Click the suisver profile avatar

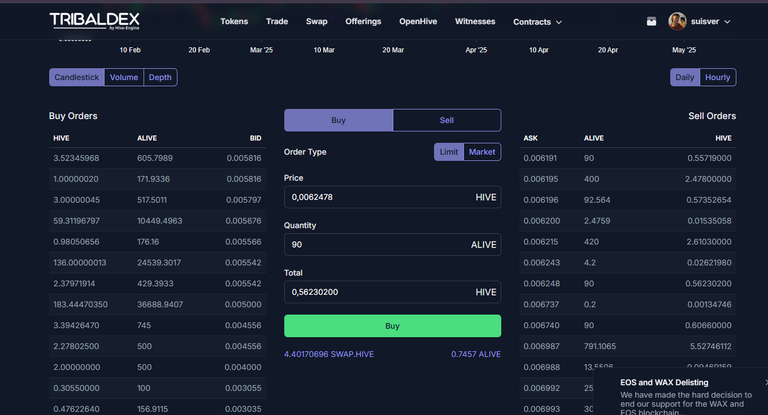tap(677, 22)
